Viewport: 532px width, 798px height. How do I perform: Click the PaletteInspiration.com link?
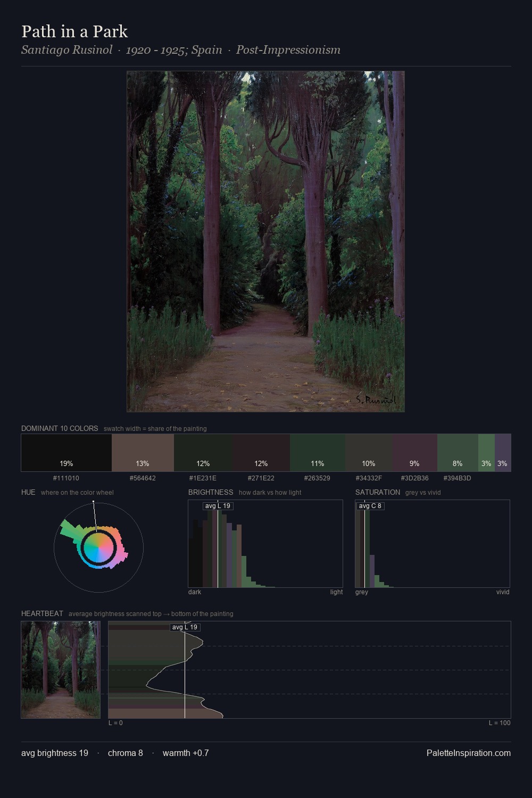point(469,753)
